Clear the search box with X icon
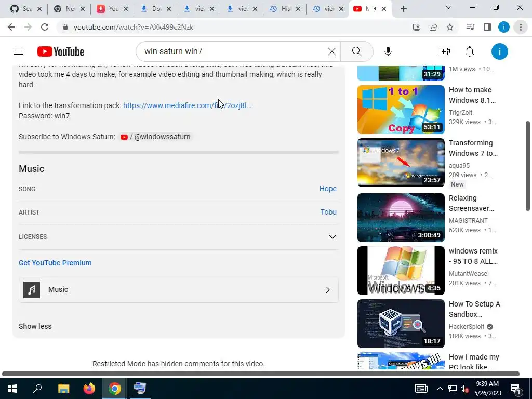 332,51
